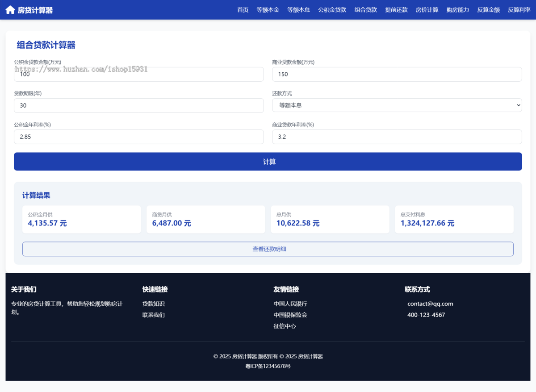The width and height of the screenshot is (536, 392).
Task: Click 组合贷款计算器 page heading
Action: click(x=46, y=45)
